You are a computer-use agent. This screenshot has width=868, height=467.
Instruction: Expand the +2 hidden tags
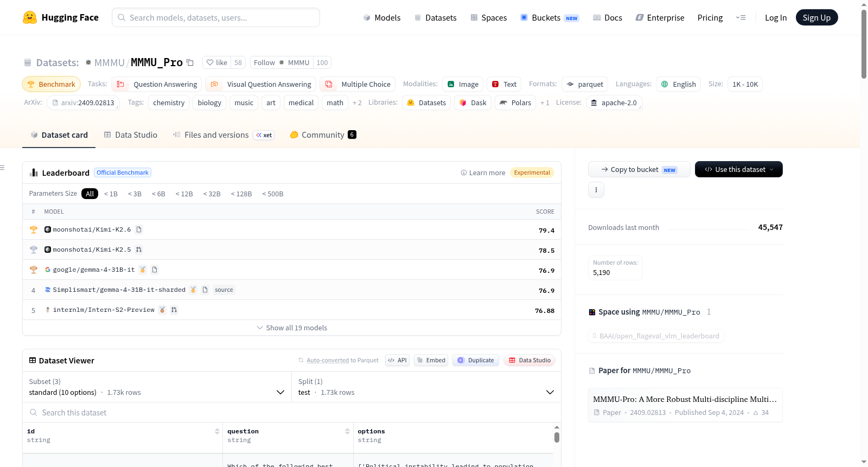(357, 103)
